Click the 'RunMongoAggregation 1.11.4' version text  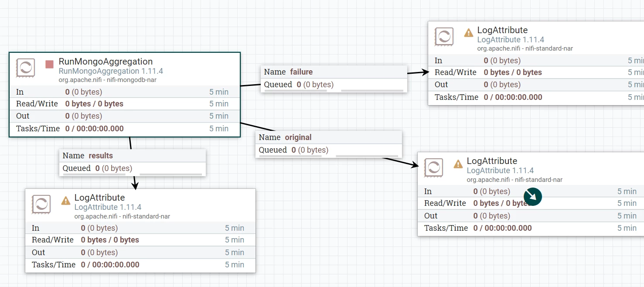coord(111,71)
